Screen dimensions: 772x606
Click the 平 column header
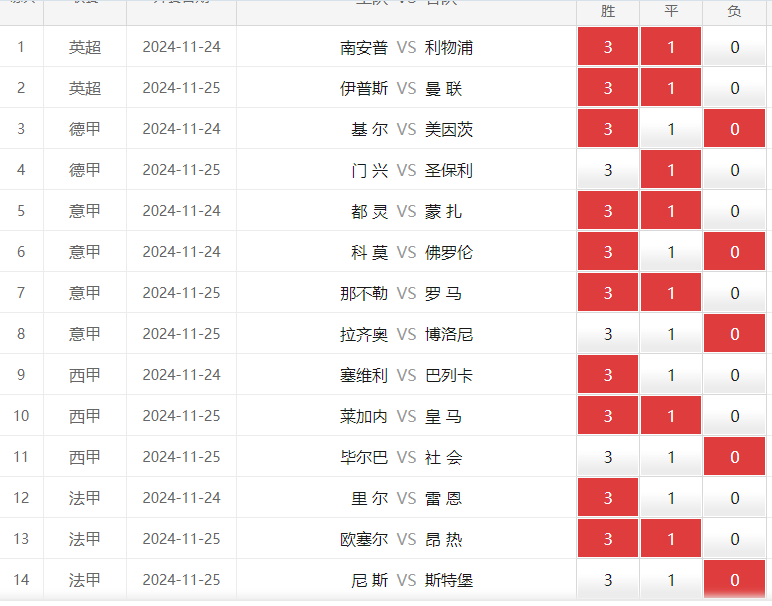tap(671, 11)
